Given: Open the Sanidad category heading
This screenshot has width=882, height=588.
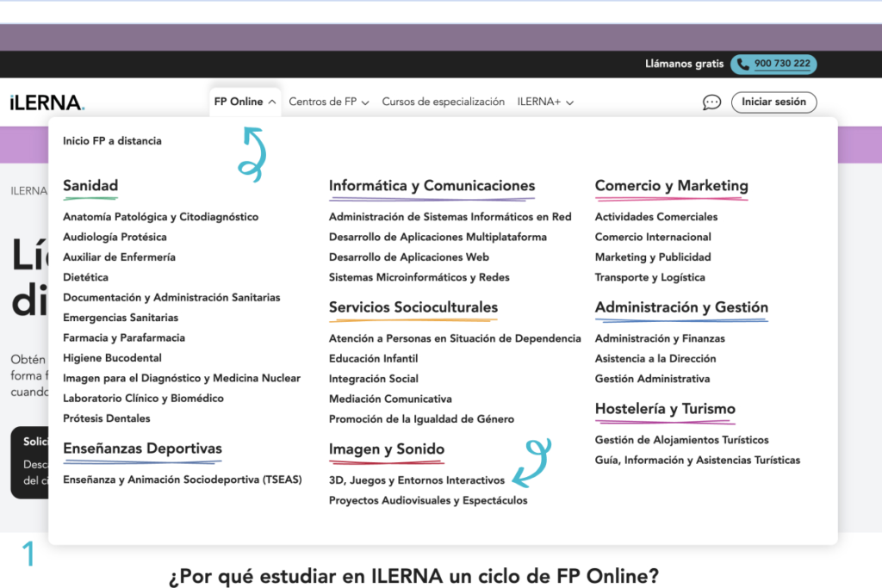Looking at the screenshot, I should [x=90, y=185].
